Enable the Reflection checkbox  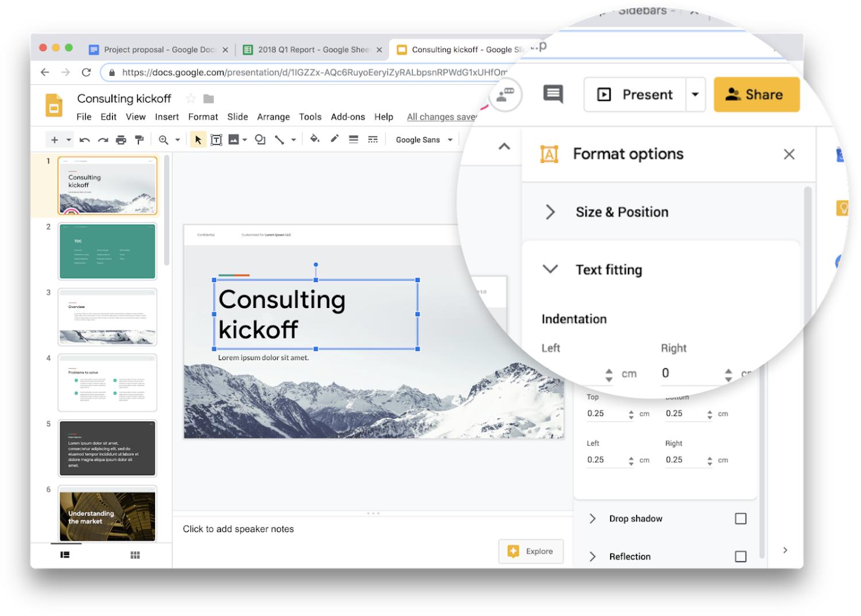pos(740,556)
